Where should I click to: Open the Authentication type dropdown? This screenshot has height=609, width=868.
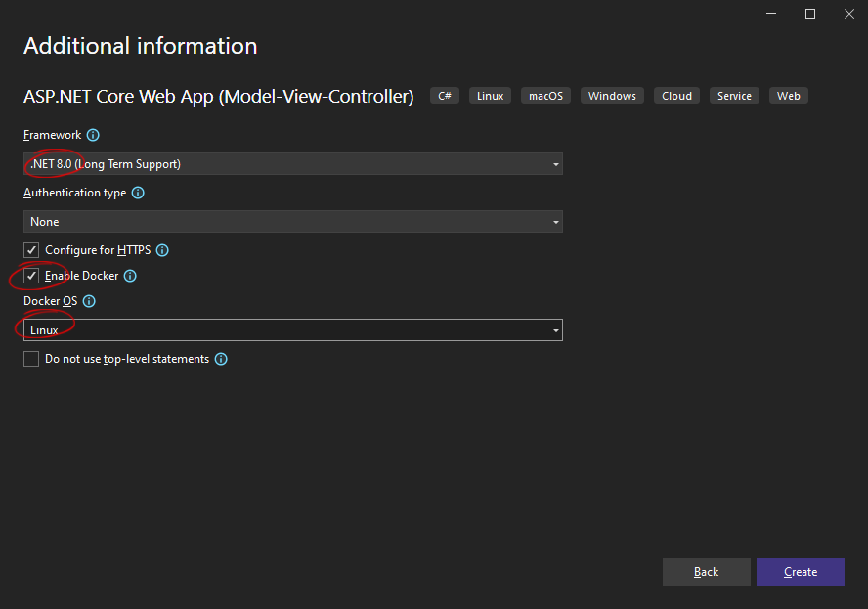point(293,222)
